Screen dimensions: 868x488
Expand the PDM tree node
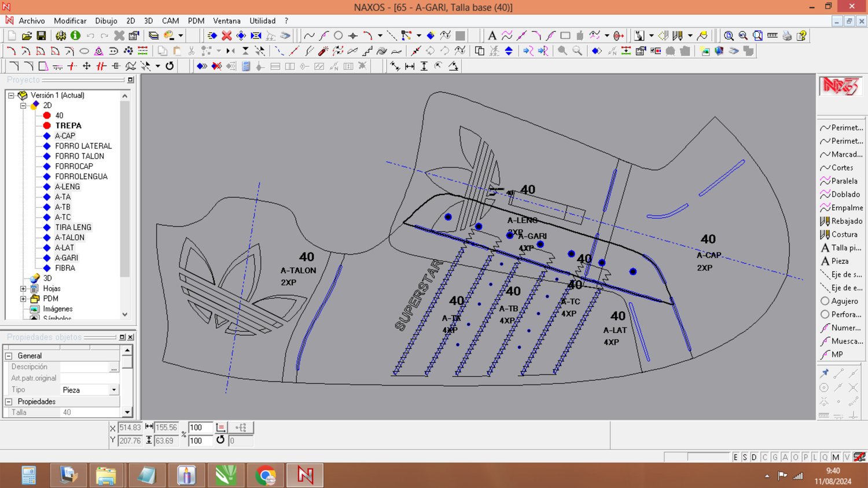(23, 299)
